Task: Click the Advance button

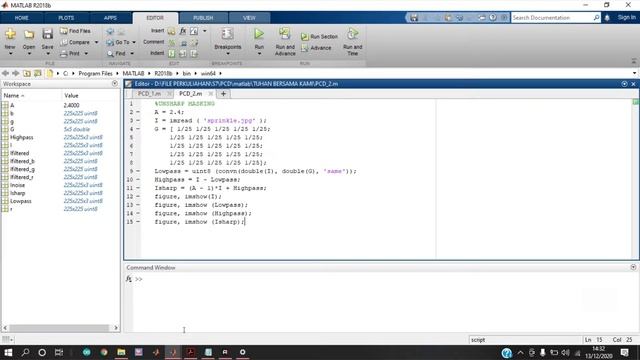Action: click(x=316, y=48)
